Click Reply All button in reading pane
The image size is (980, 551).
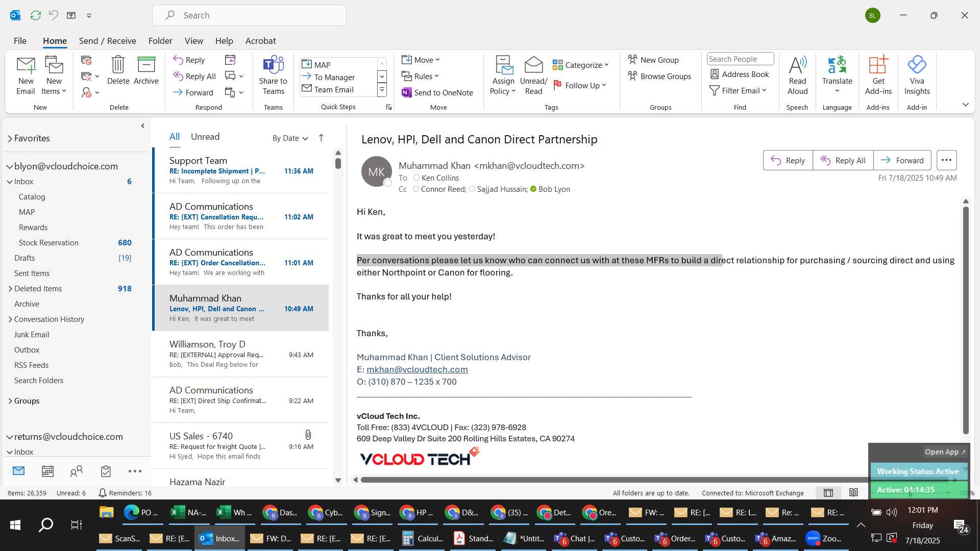[x=843, y=160]
